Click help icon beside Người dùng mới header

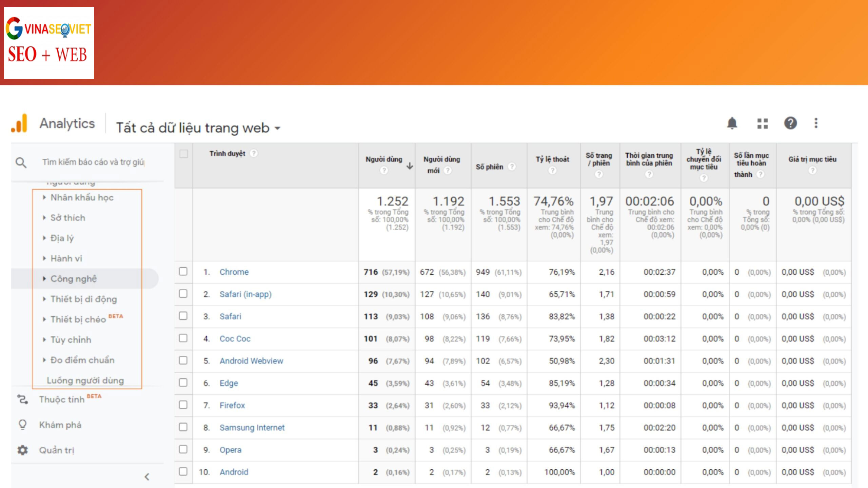click(448, 170)
